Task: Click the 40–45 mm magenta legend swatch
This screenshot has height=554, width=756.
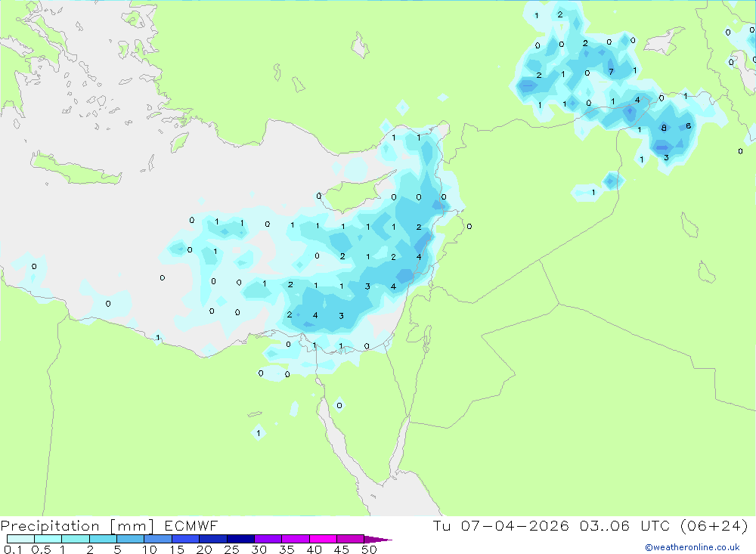Action: (x=323, y=539)
